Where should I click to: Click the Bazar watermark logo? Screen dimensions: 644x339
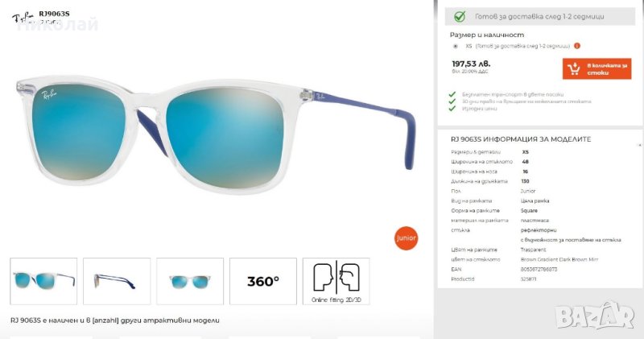click(x=595, y=316)
